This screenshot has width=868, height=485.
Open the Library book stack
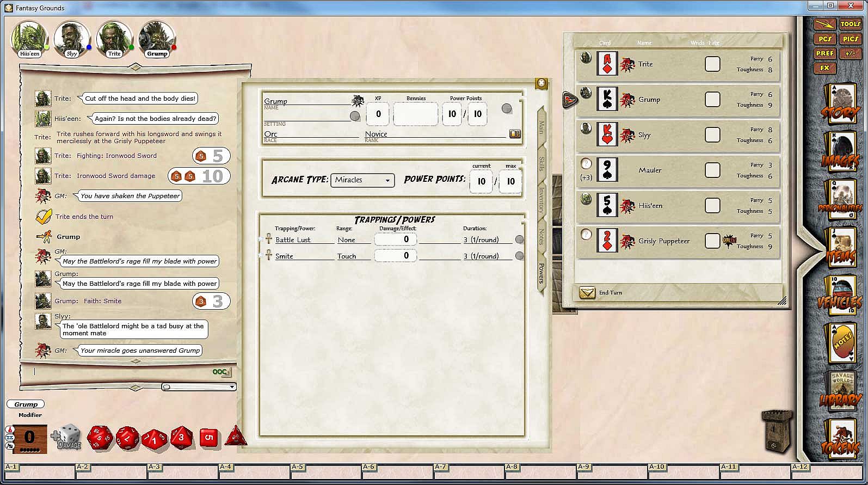[840, 391]
